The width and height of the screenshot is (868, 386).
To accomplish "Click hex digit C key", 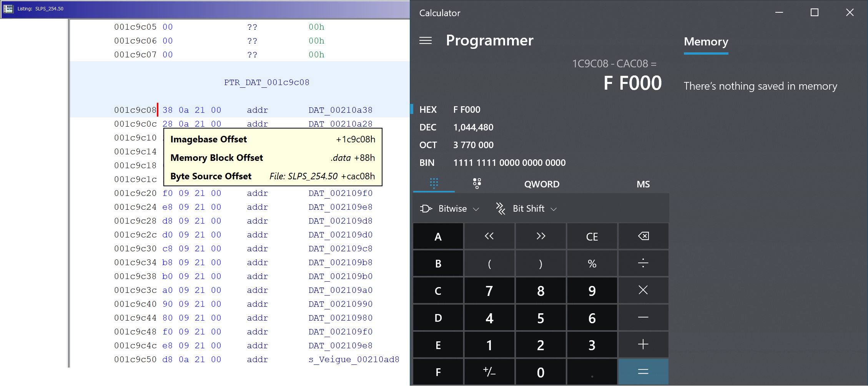I will point(438,290).
